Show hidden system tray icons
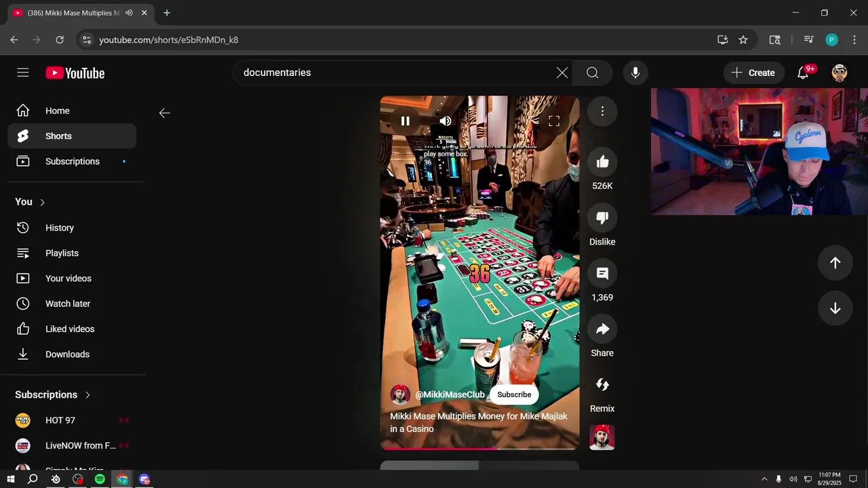This screenshot has width=868, height=488. [764, 479]
